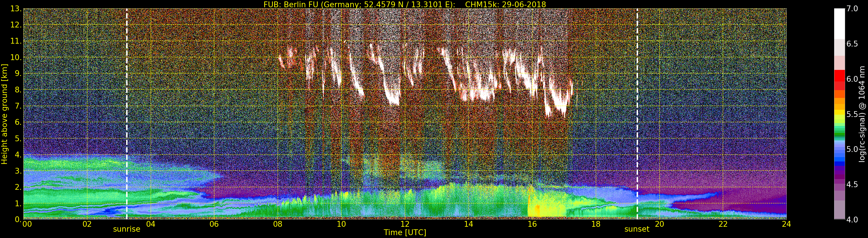Viewport: 868px width, 238px height.
Task: Click the 06 tick on the time axis
Action: (214, 224)
